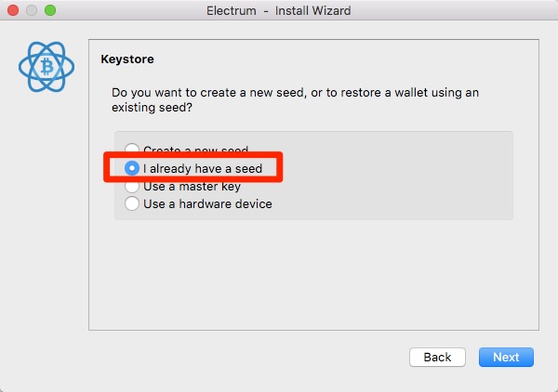Image resolution: width=558 pixels, height=392 pixels.
Task: Click blank space inside the options group box
Action: (392, 176)
